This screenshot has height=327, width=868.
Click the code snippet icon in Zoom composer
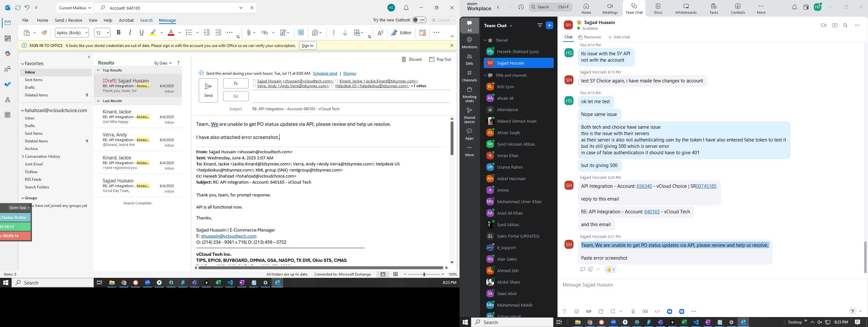tap(657, 311)
